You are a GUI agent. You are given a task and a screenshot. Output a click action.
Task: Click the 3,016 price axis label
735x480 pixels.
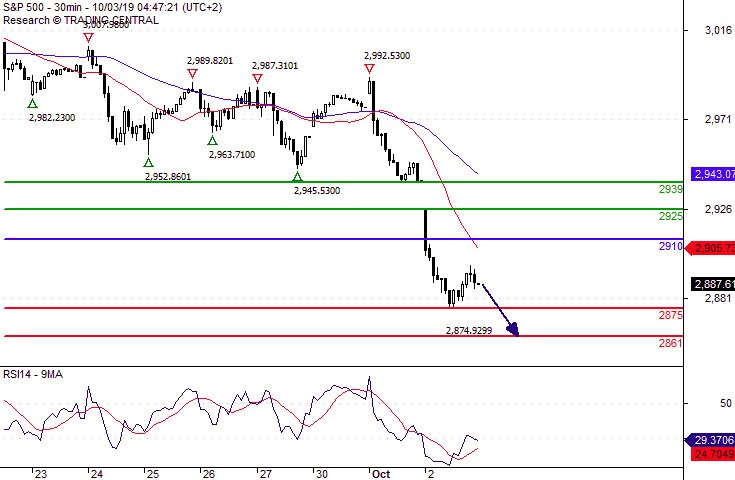(x=718, y=30)
